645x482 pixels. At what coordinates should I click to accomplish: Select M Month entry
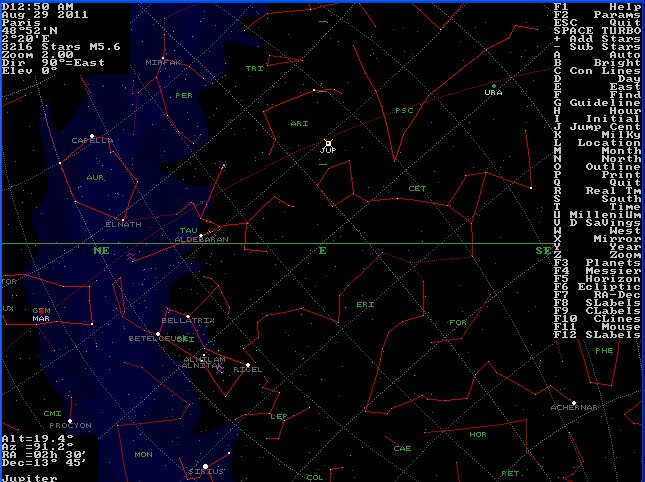[597, 151]
